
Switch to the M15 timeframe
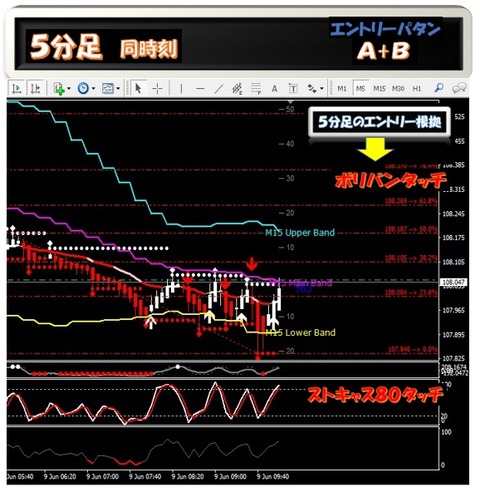pyautogui.click(x=379, y=89)
